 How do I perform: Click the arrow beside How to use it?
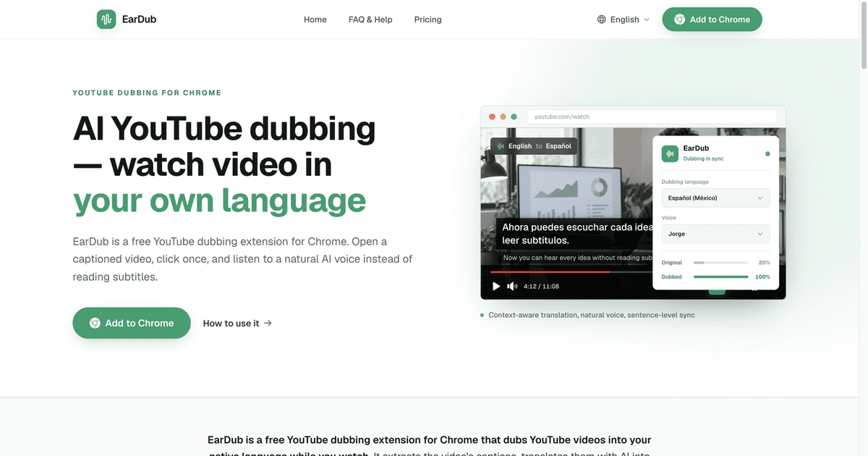click(268, 324)
